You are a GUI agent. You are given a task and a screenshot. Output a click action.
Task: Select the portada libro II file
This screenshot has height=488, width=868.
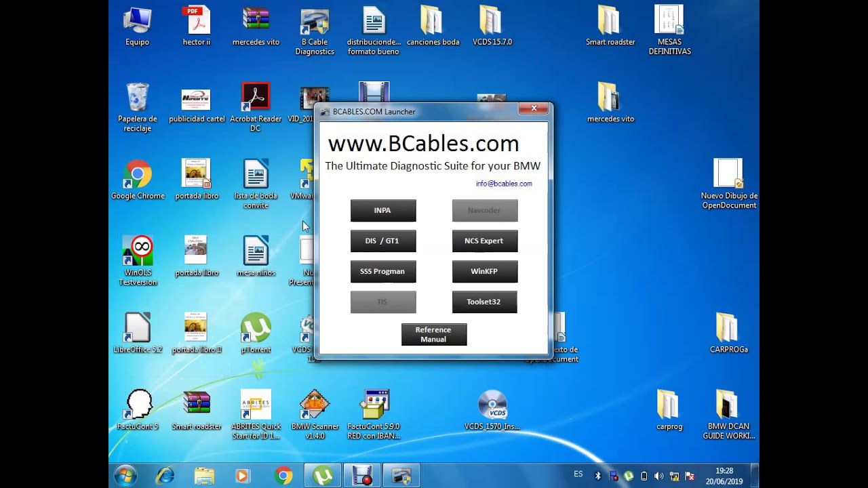pos(197,334)
